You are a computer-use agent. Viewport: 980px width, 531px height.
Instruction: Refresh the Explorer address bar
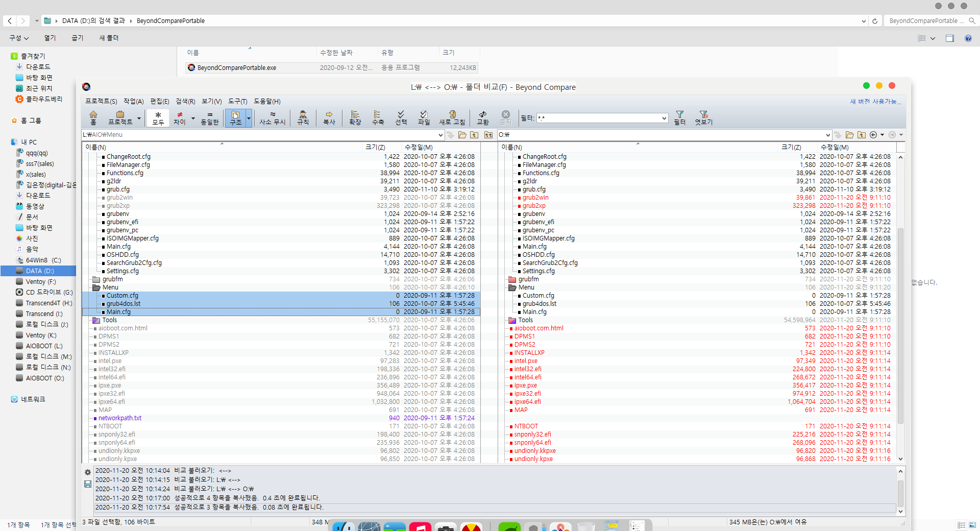(x=875, y=21)
